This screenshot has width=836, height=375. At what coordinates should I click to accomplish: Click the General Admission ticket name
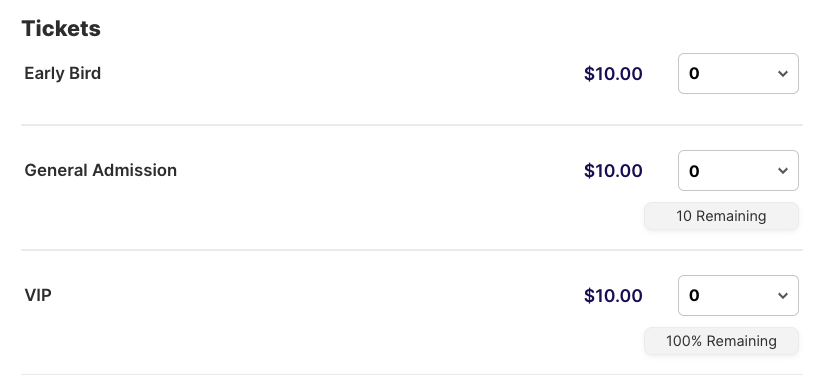tap(101, 170)
